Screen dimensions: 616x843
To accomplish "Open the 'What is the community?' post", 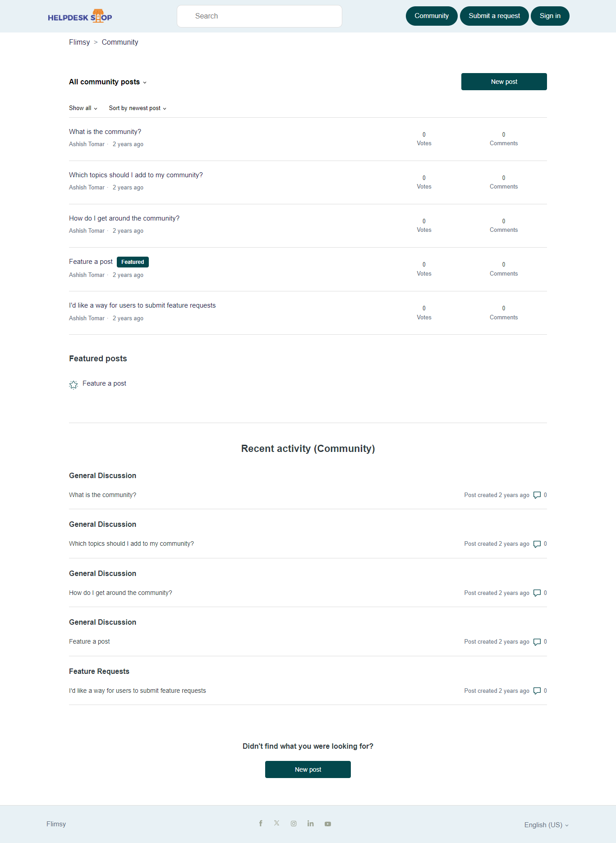I will 105,132.
